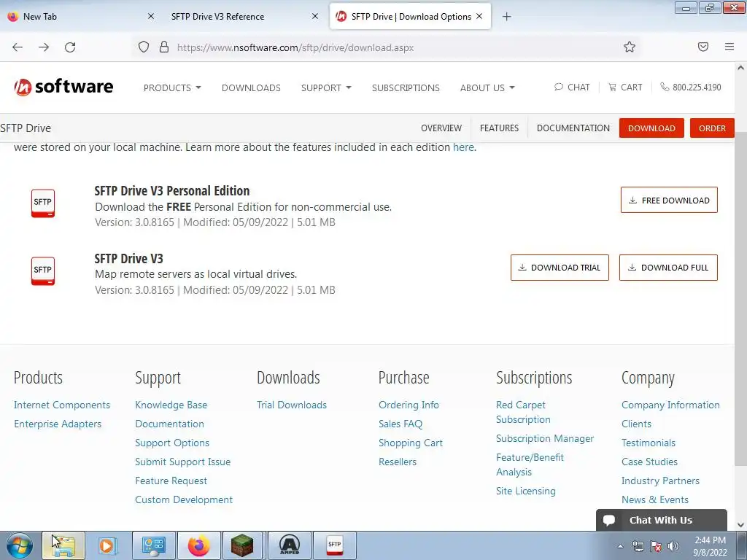
Task: Open the Trial Downloads footer link
Action: click(292, 405)
